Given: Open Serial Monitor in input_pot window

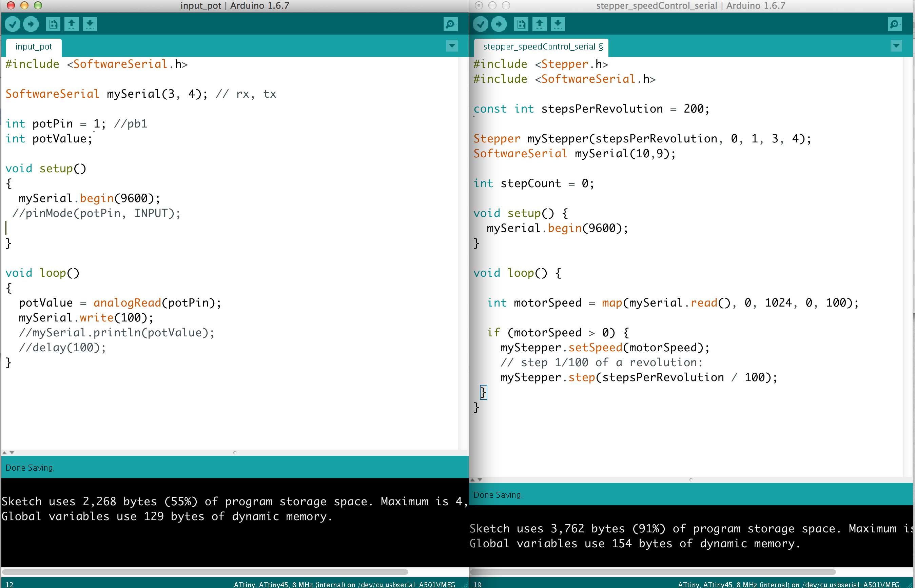Looking at the screenshot, I should click(x=451, y=24).
